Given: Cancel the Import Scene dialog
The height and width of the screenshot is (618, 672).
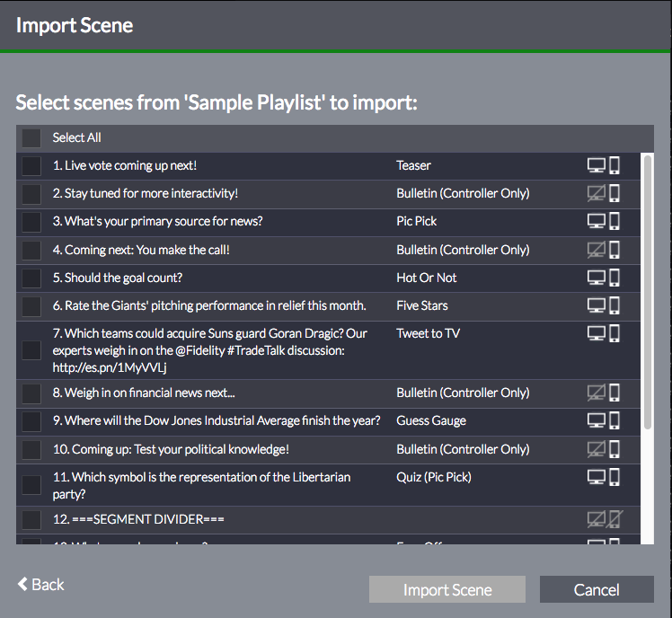Looking at the screenshot, I should 597,589.
